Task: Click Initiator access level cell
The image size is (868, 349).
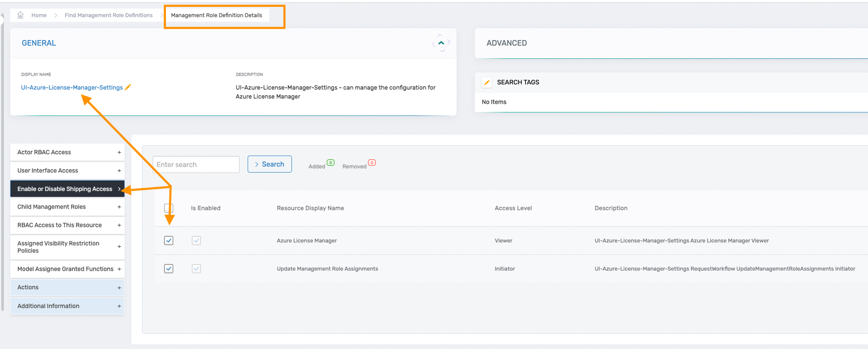Action: coord(505,268)
